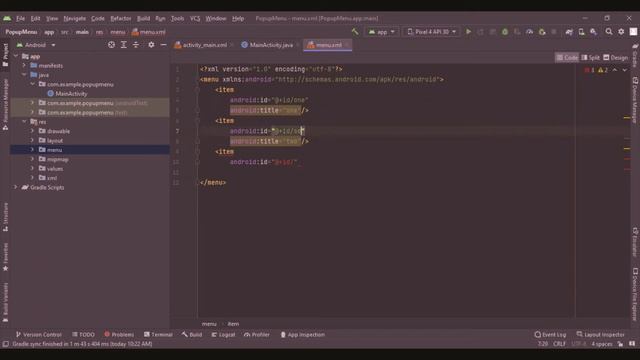Open the Problems bottom panel
The image size is (640, 360).
tap(119, 334)
